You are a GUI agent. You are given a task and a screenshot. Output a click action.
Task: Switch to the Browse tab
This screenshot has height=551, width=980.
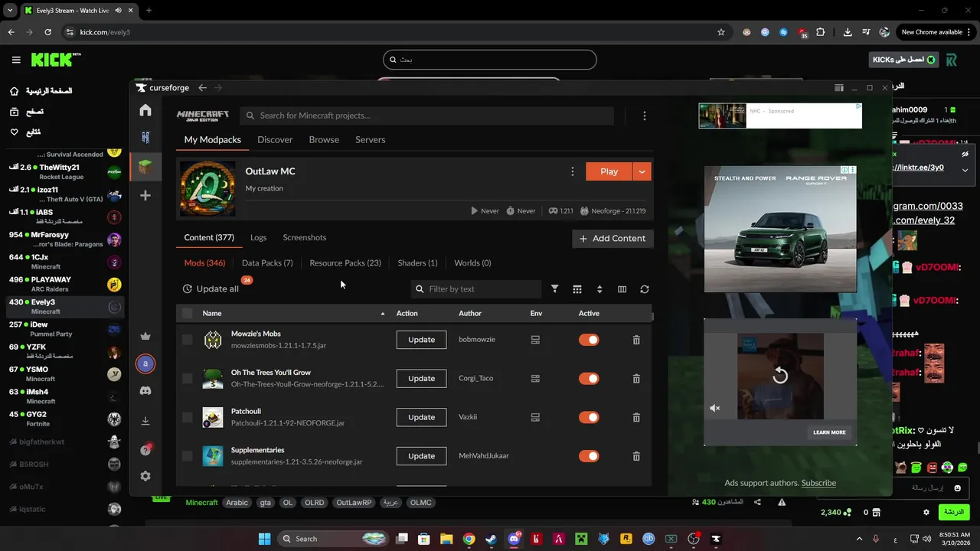coord(324,140)
